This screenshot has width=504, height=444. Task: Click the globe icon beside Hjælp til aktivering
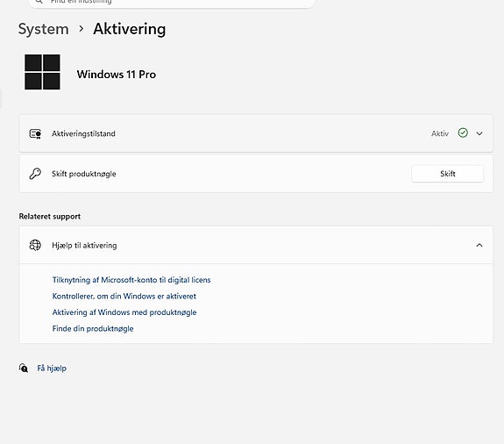[35, 245]
